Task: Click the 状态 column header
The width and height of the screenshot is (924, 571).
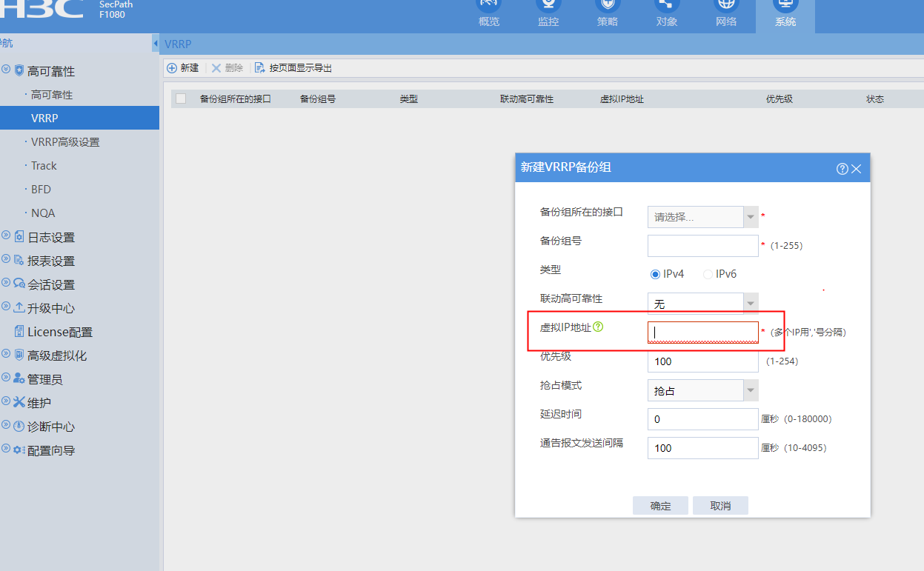Action: click(x=875, y=98)
